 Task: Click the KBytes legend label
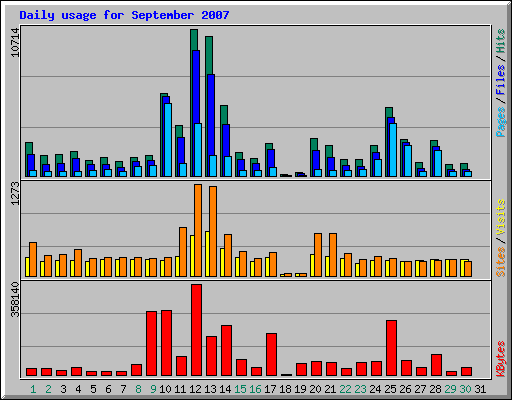(x=501, y=359)
